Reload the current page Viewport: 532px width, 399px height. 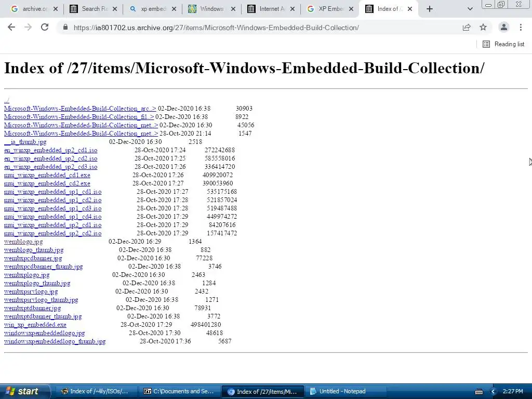pos(45,27)
